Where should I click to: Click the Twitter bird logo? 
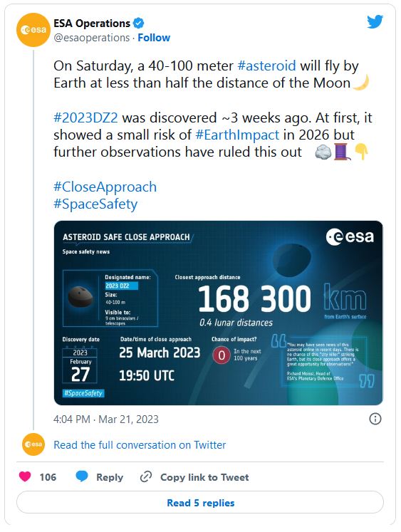(375, 22)
